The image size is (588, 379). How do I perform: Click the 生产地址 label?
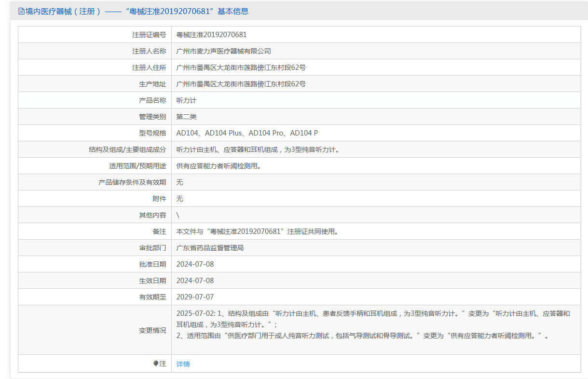point(152,84)
